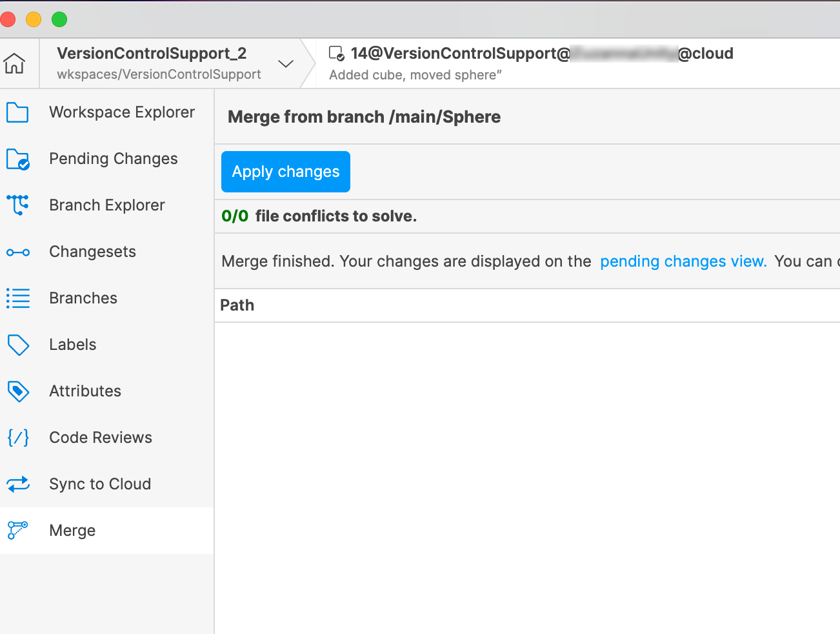Click the Merge icon in sidebar
Screen dimensions: 840x634
tap(17, 531)
